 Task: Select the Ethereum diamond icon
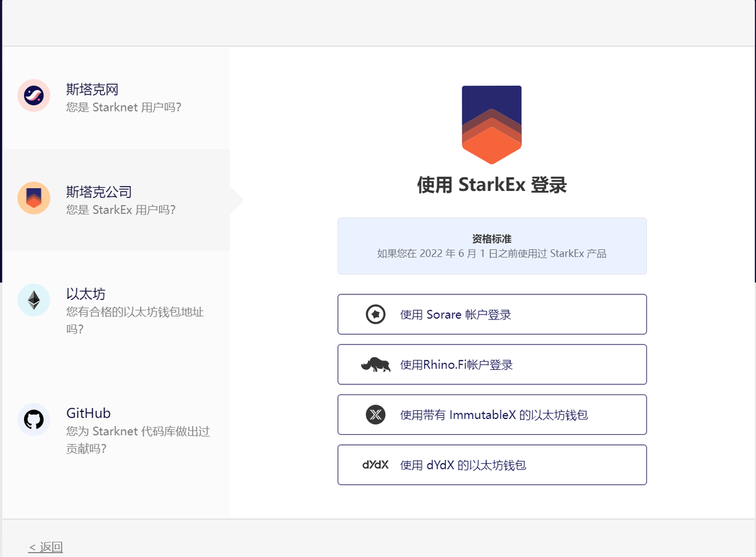pyautogui.click(x=33, y=301)
